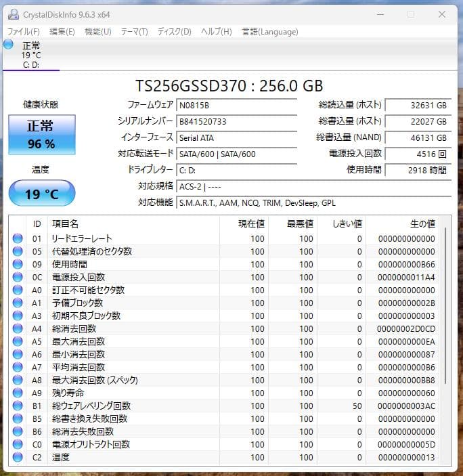
Task: Click status orb for C2 温度 row
Action: (x=18, y=457)
